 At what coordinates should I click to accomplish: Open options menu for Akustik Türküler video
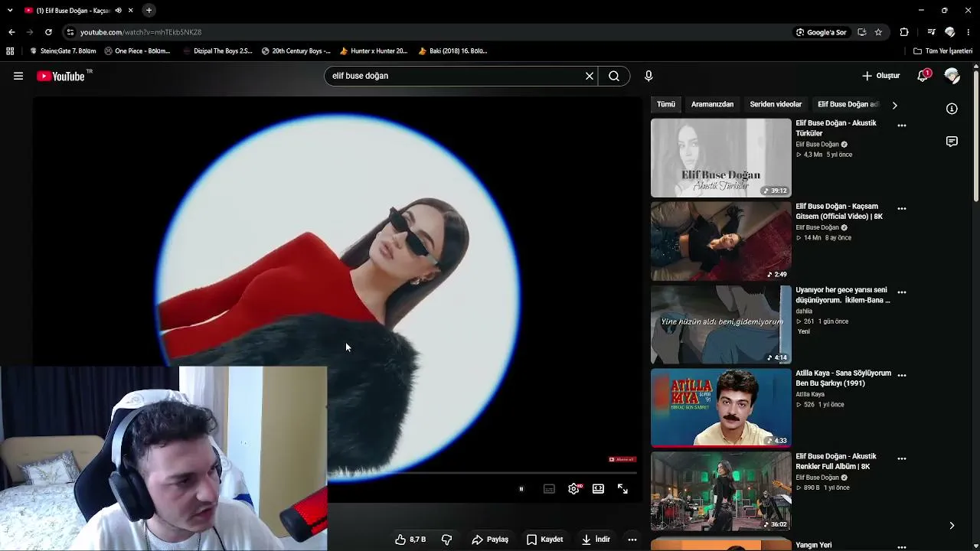point(902,126)
